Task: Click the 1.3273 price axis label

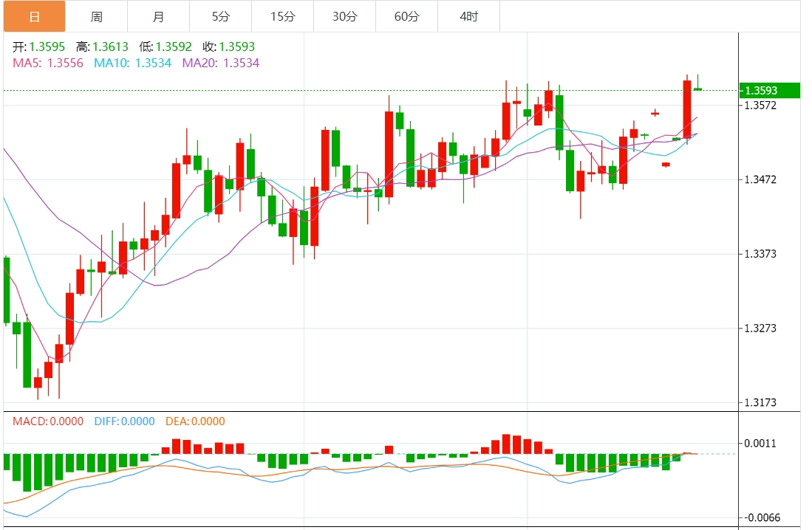Action: click(760, 328)
